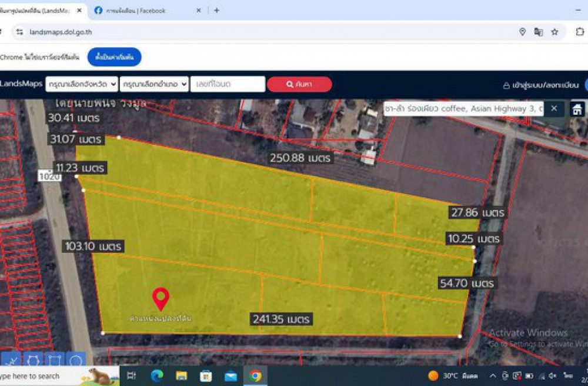Bookmark this page with the star icon
The width and height of the screenshot is (588, 386).
pyautogui.click(x=554, y=32)
